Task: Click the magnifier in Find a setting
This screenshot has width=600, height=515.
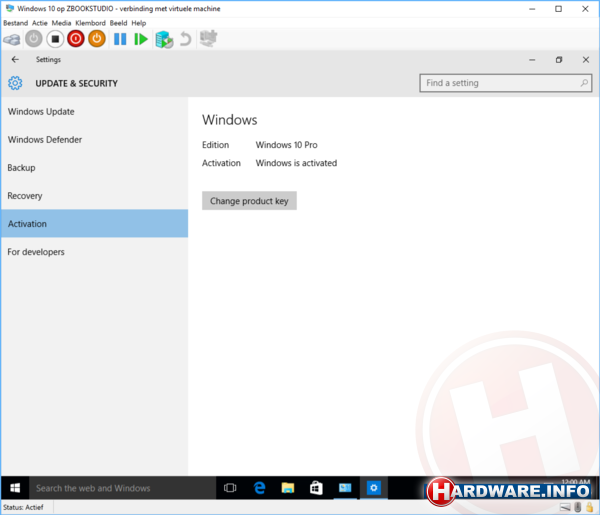Action: pyautogui.click(x=584, y=83)
